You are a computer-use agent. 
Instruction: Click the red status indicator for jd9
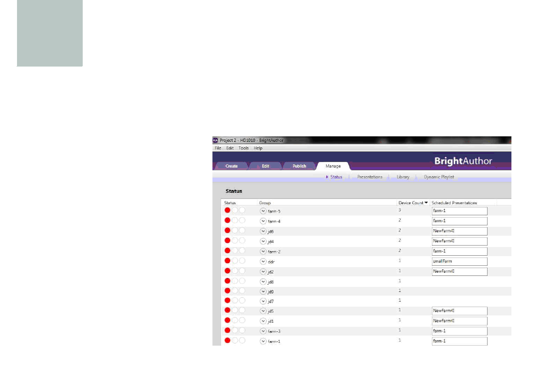coord(227,291)
